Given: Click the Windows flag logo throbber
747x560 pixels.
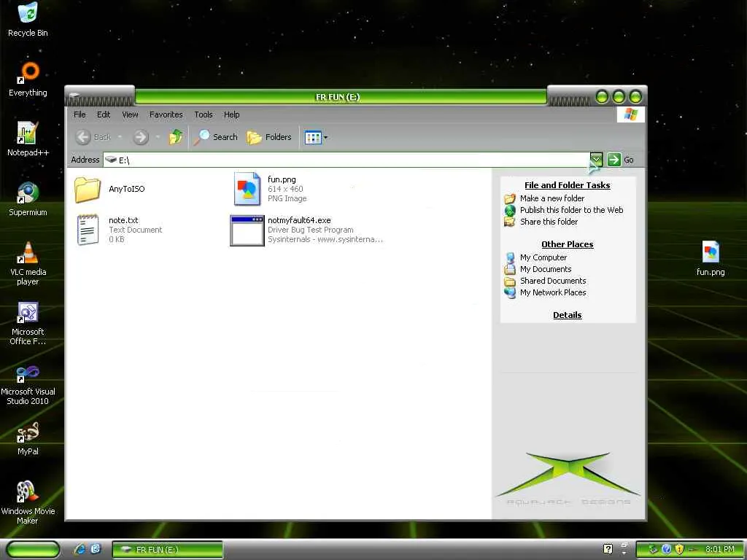Looking at the screenshot, I should pyautogui.click(x=631, y=114).
